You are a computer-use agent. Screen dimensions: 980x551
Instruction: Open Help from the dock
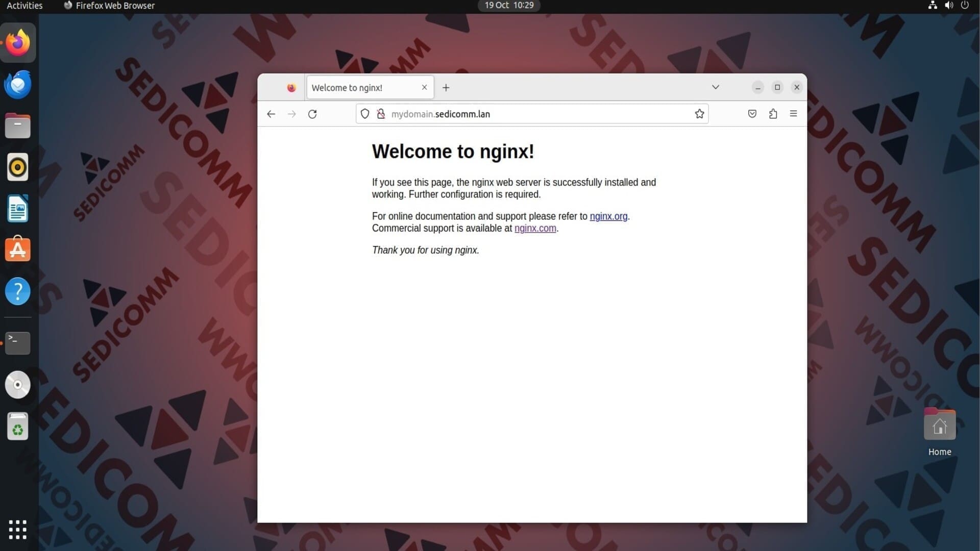(x=18, y=291)
